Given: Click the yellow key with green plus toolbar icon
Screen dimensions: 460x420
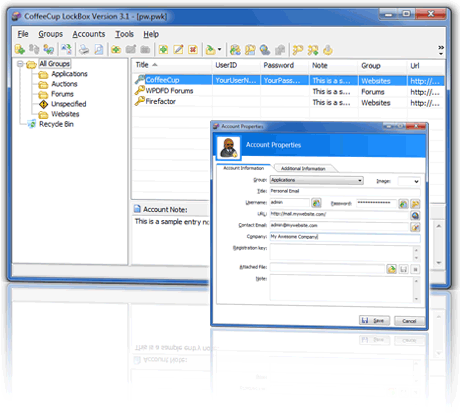Looking at the screenshot, I should (x=313, y=50).
